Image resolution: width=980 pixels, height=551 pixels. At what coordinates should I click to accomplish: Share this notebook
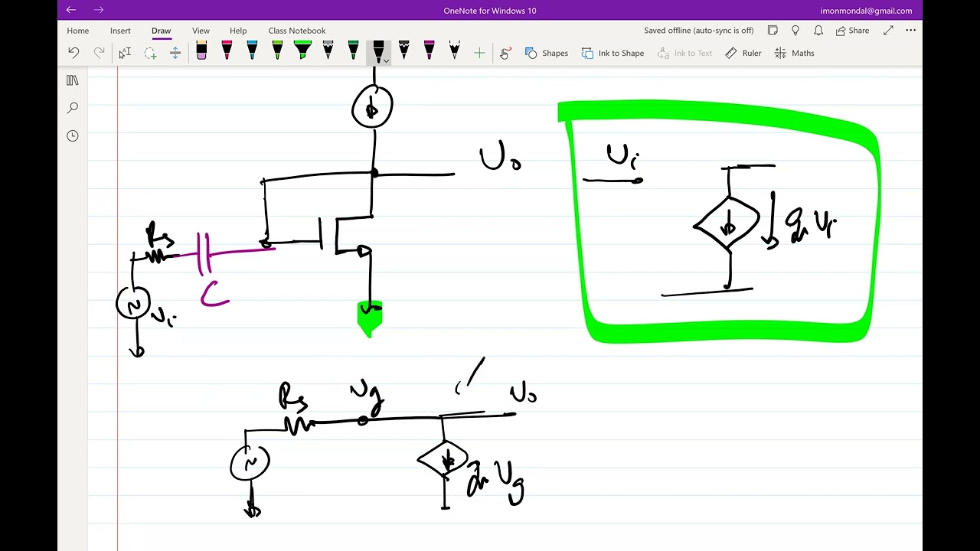pyautogui.click(x=852, y=31)
